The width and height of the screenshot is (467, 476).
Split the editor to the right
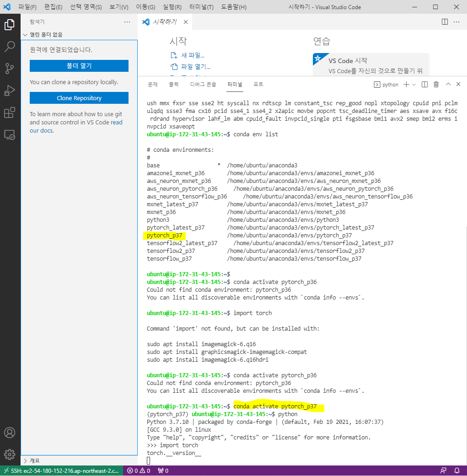point(445,22)
